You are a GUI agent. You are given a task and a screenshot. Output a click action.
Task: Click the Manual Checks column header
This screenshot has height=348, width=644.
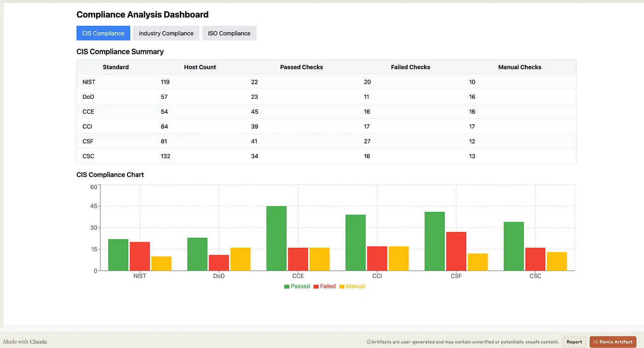[519, 67]
